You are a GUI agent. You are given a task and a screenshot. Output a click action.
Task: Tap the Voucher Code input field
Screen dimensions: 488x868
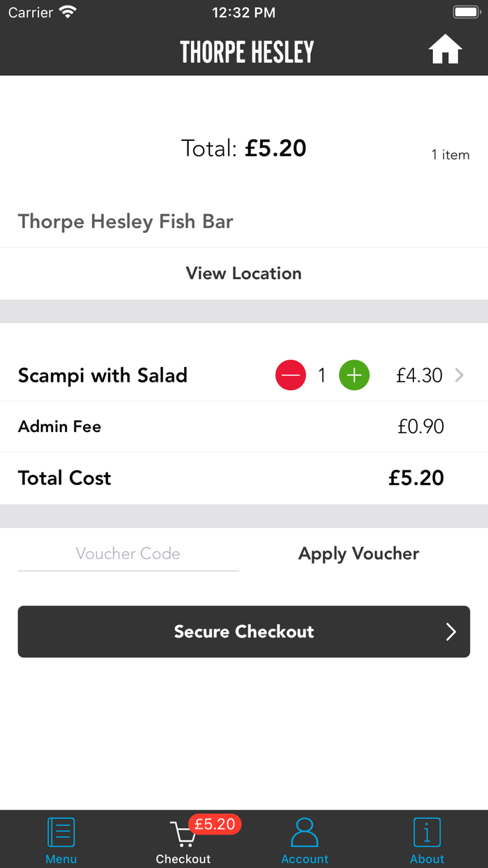coord(128,553)
